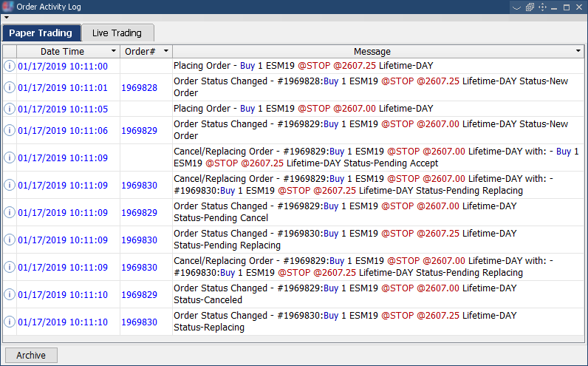Click info icon for the 10:11:06 row
The image size is (588, 366).
point(10,130)
